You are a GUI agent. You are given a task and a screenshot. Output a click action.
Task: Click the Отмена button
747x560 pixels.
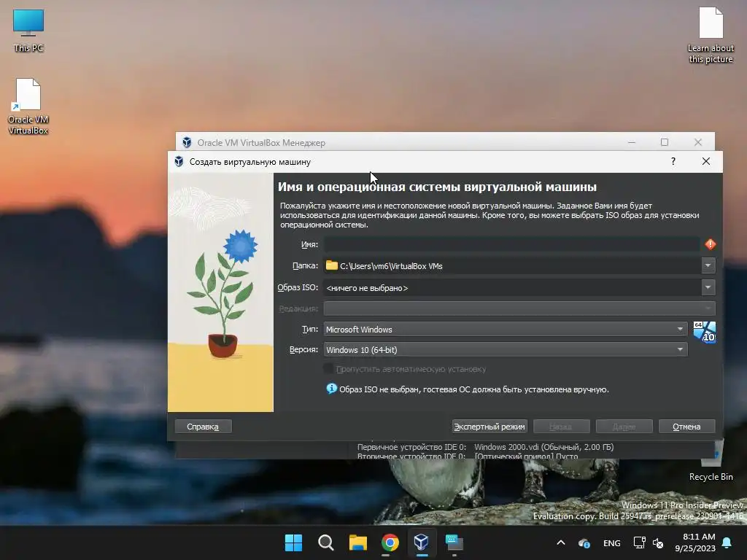686,426
